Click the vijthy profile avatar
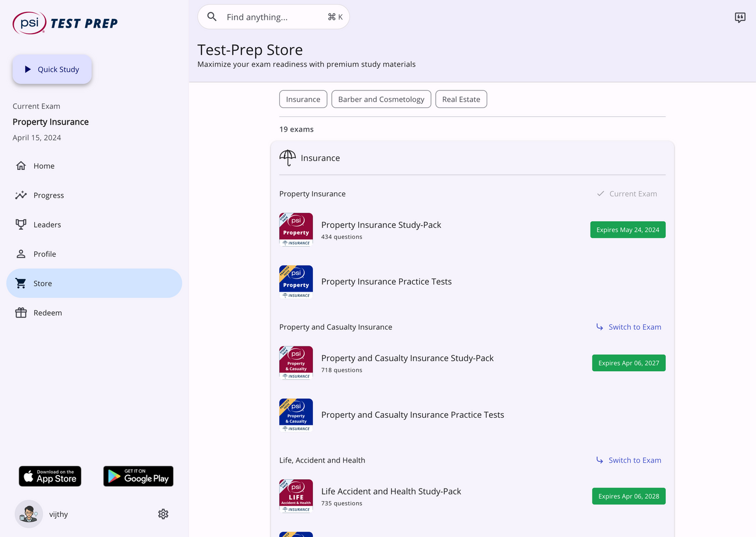The height and width of the screenshot is (537, 756). [x=28, y=514]
